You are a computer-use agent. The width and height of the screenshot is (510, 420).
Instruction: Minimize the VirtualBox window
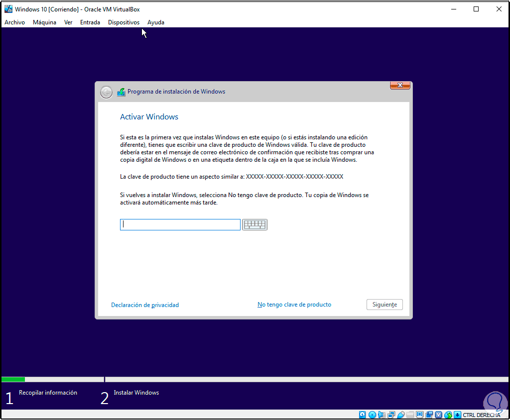pyautogui.click(x=454, y=9)
